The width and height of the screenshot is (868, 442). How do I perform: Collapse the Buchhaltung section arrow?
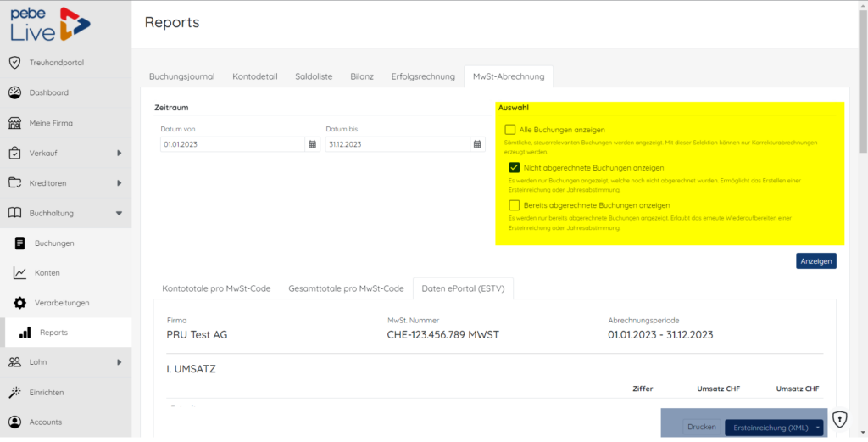119,213
